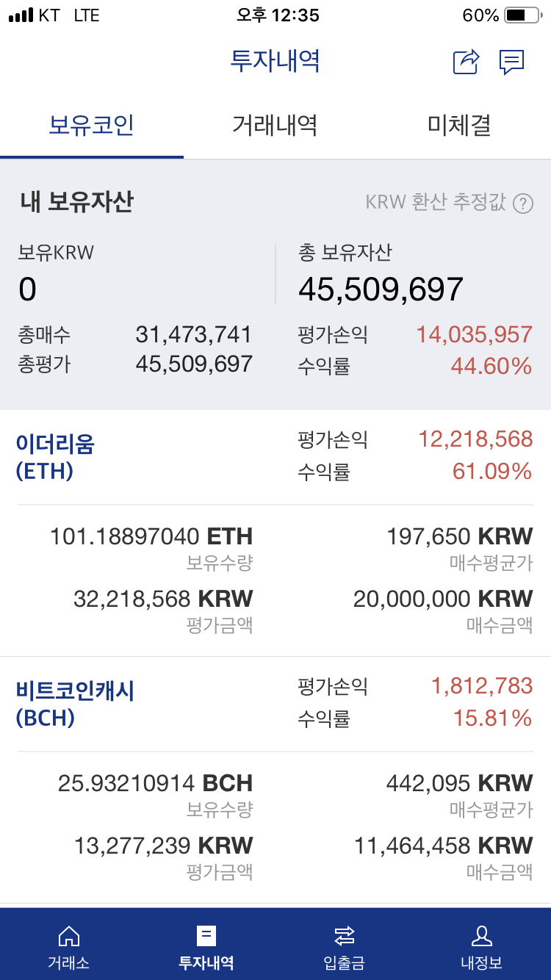Screen dimensions: 551x980
Task: Tap the 거래소 home icon
Action: [x=68, y=936]
